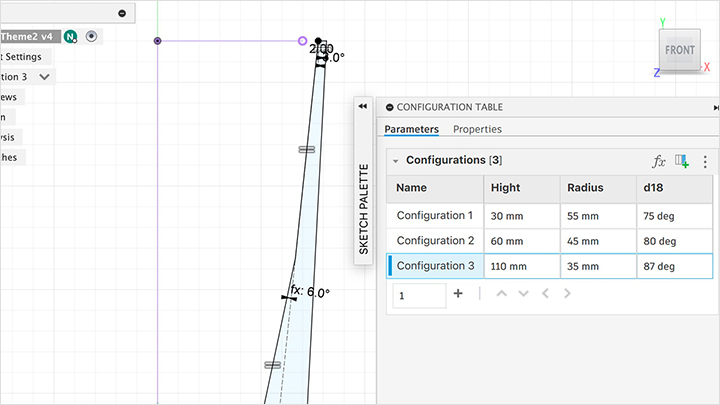Collapse the Configuration Table panel header icon
The width and height of the screenshot is (720, 405).
(389, 107)
